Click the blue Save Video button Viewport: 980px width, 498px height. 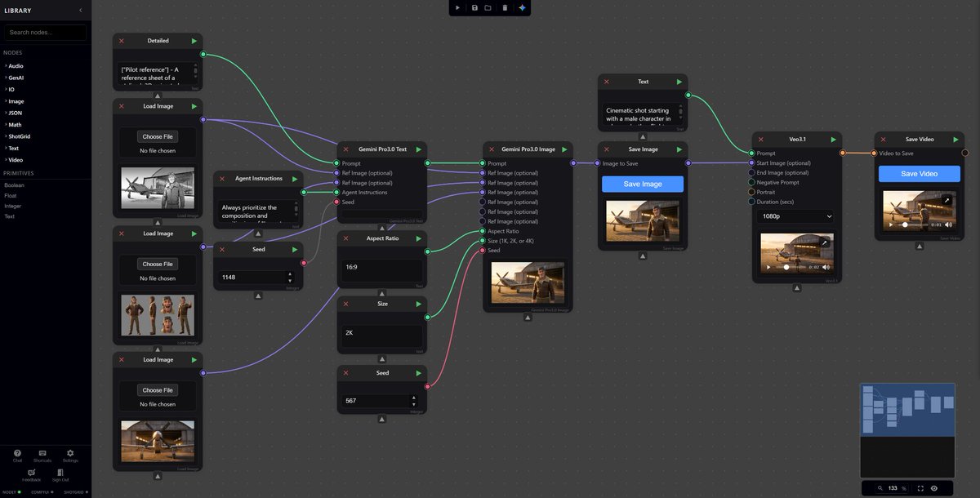coord(920,174)
